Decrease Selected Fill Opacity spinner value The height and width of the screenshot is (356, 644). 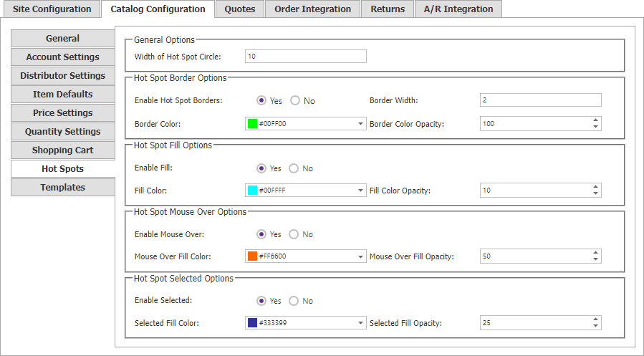click(595, 326)
